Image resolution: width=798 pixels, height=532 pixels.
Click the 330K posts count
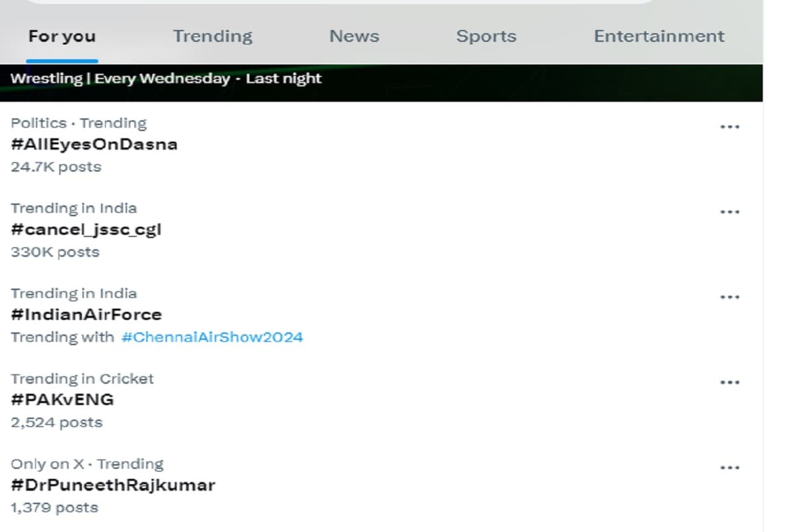click(x=55, y=252)
